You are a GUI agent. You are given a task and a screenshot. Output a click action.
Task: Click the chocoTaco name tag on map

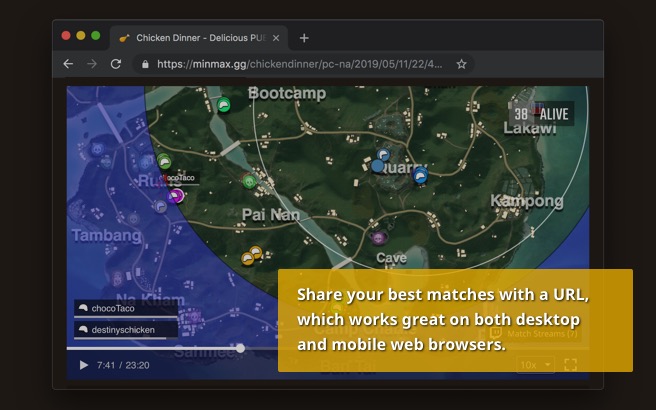(180, 178)
